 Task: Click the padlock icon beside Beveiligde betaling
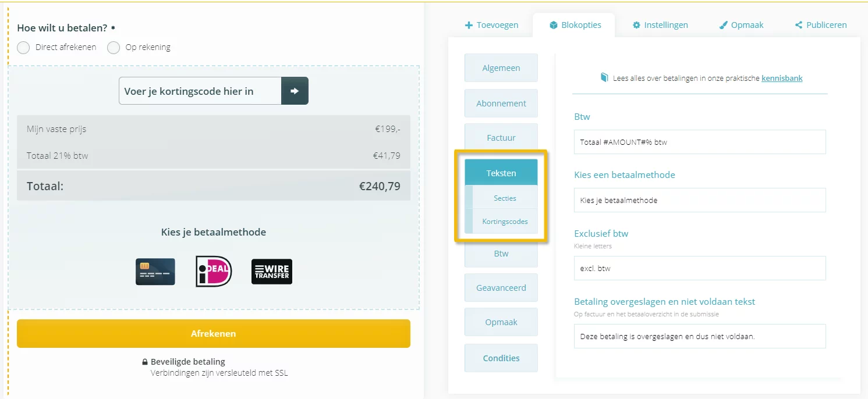(145, 362)
